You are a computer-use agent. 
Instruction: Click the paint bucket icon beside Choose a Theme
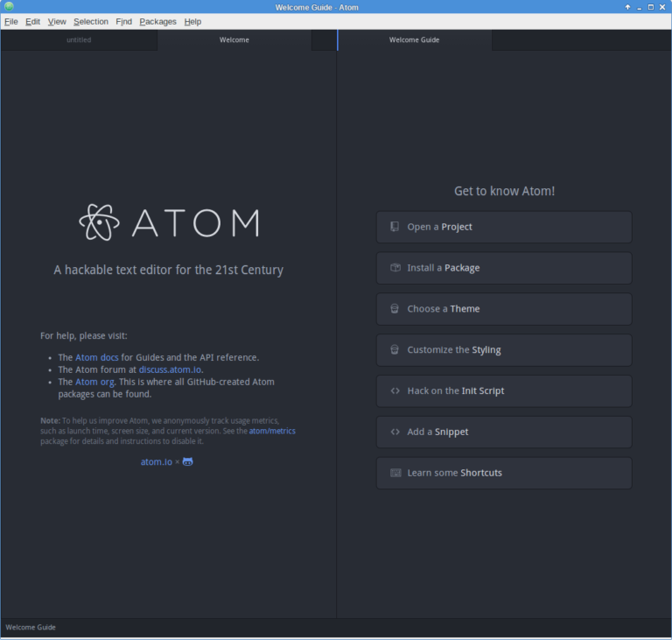coord(395,308)
